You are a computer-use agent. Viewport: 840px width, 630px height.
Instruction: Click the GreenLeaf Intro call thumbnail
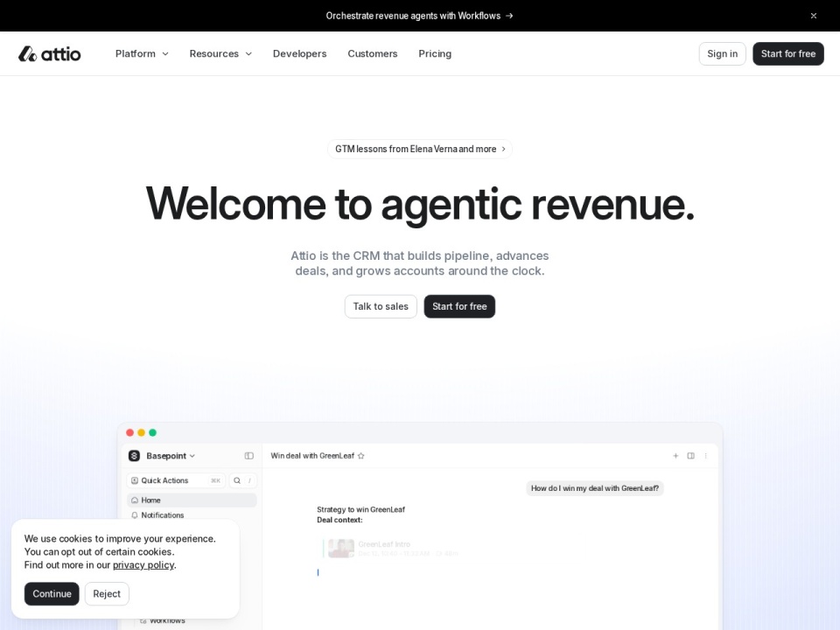pos(341,549)
